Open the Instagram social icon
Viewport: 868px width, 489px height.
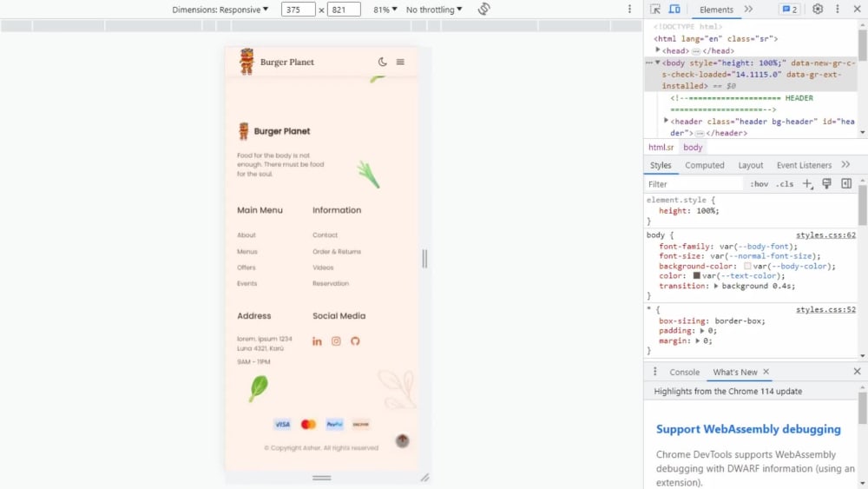[336, 341]
